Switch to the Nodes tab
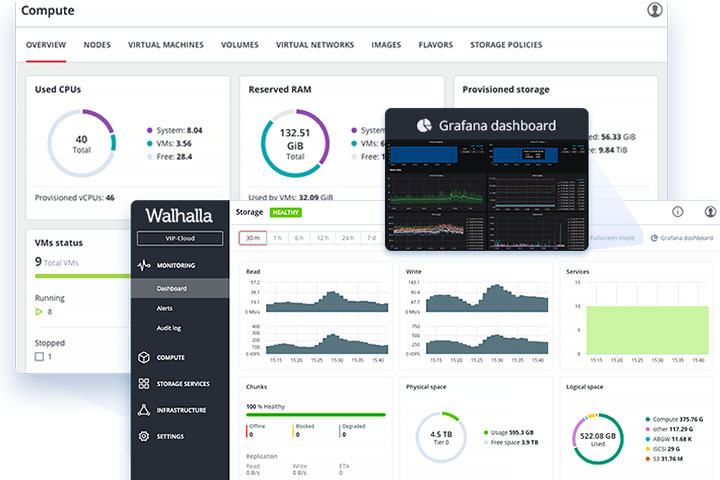This screenshot has width=720, height=480. [x=97, y=45]
